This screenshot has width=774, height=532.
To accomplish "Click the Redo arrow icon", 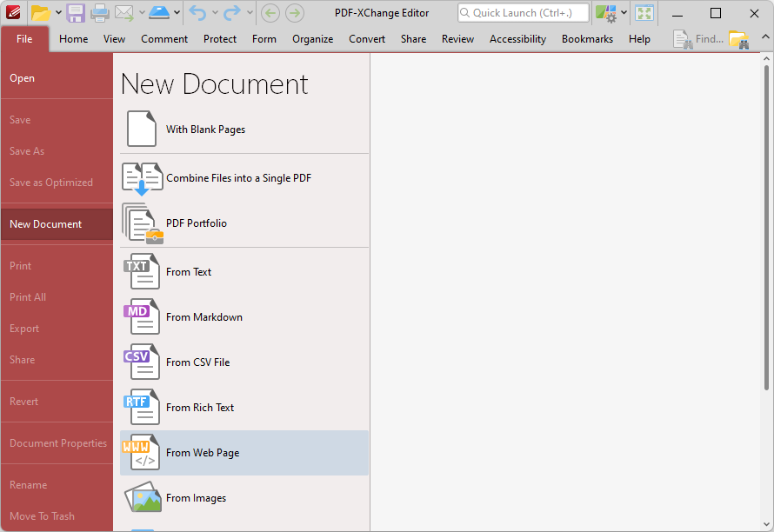I will pyautogui.click(x=231, y=13).
